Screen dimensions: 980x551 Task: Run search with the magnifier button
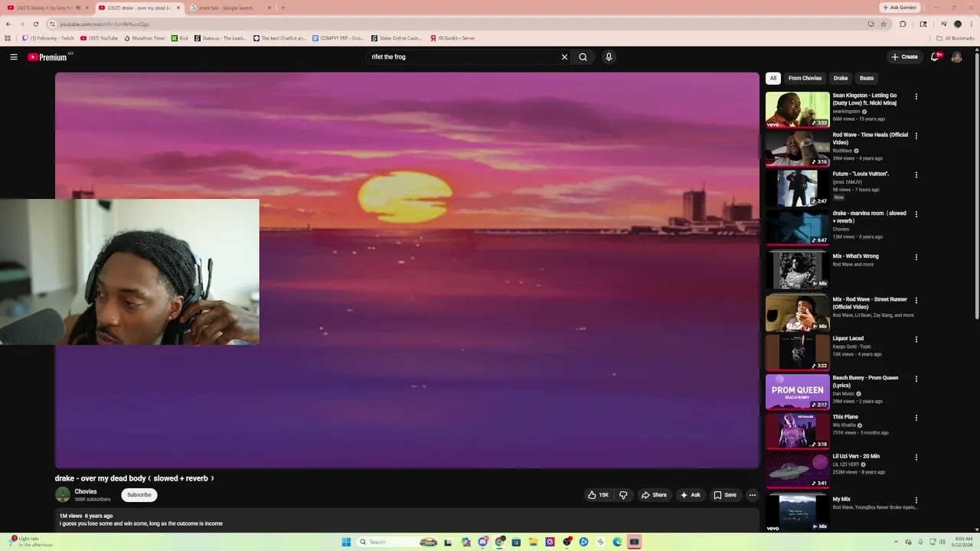click(x=583, y=57)
